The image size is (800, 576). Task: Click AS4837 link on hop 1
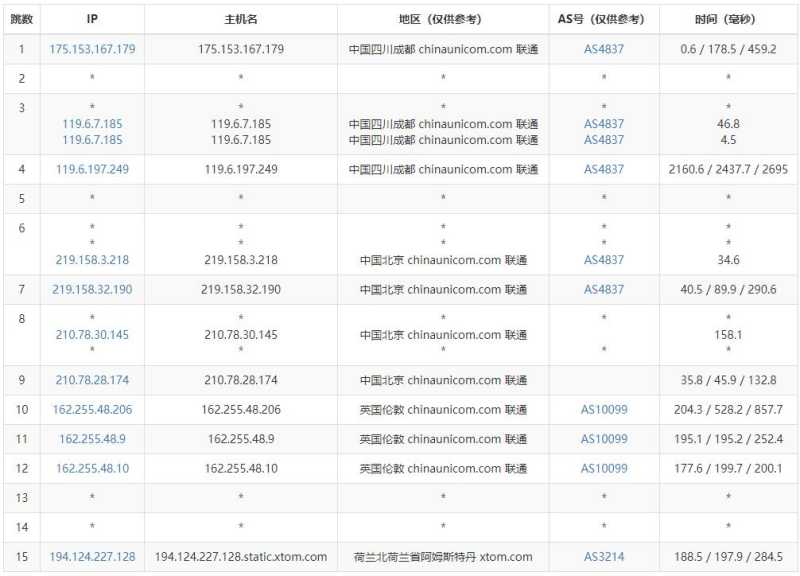tap(604, 48)
